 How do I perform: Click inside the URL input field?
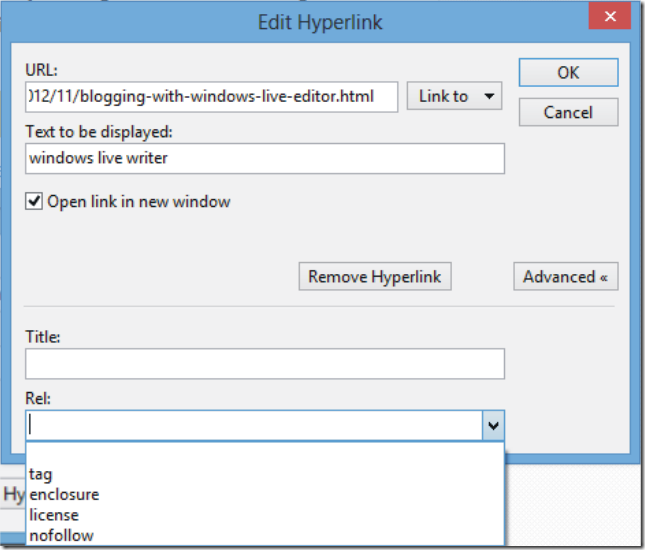211,97
